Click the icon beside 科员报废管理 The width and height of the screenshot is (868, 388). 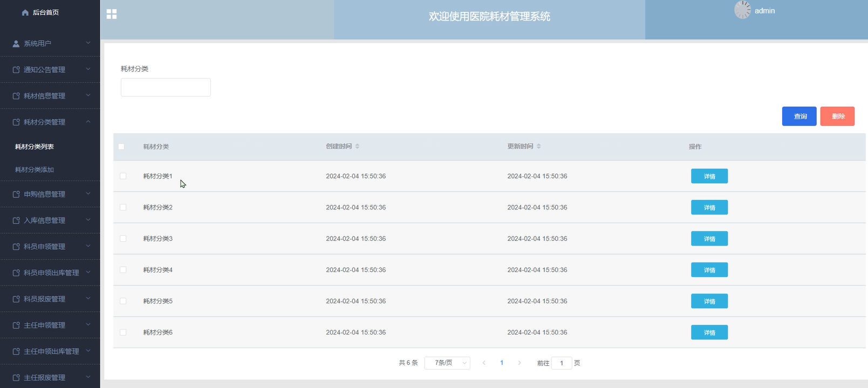point(16,299)
